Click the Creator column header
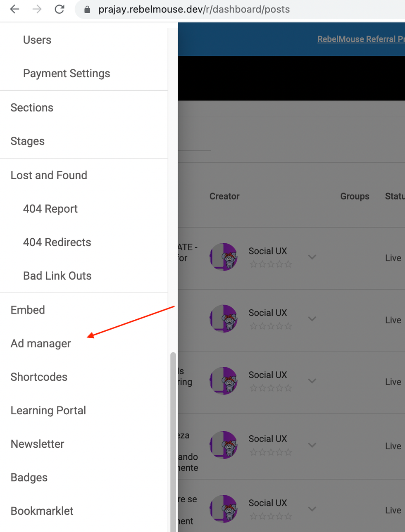The image size is (405, 532). click(x=224, y=197)
